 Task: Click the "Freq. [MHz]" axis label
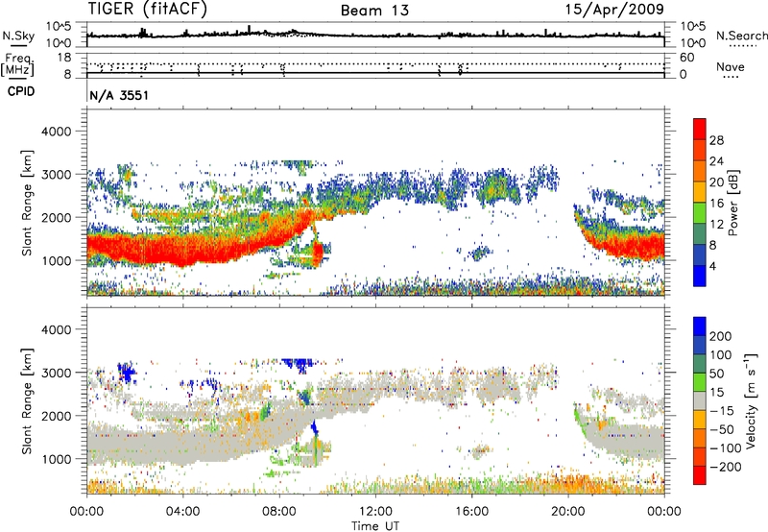(x=17, y=65)
